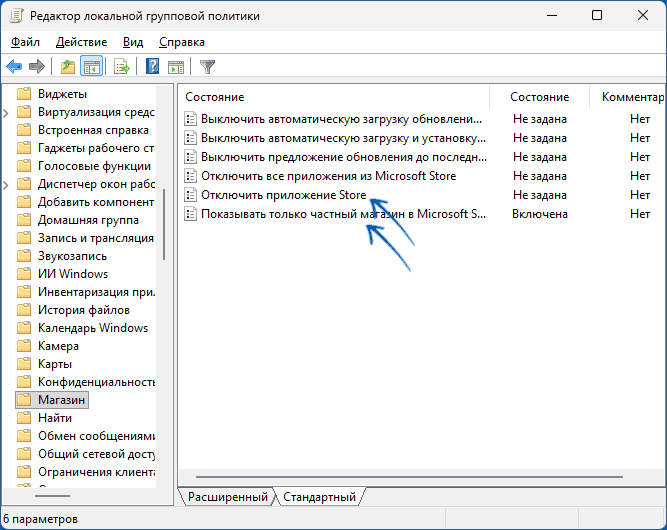
Task: Select policy Выключить автоматическую загрузку и установку
Action: [343, 138]
